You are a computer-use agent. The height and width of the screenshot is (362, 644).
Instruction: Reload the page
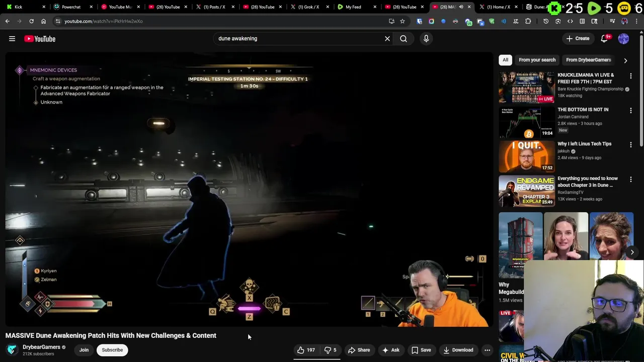31,21
